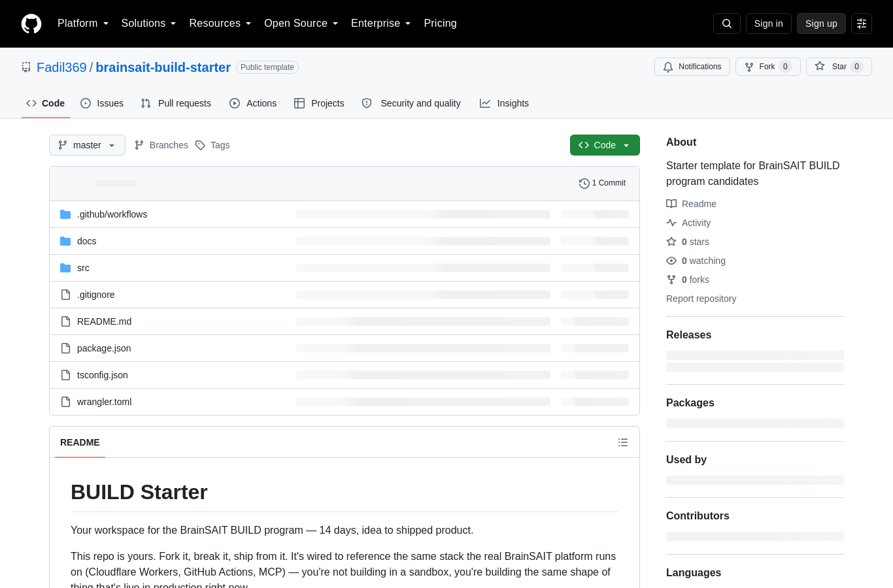Open the .github/workflows folder name
893x588 pixels.
pos(112,214)
